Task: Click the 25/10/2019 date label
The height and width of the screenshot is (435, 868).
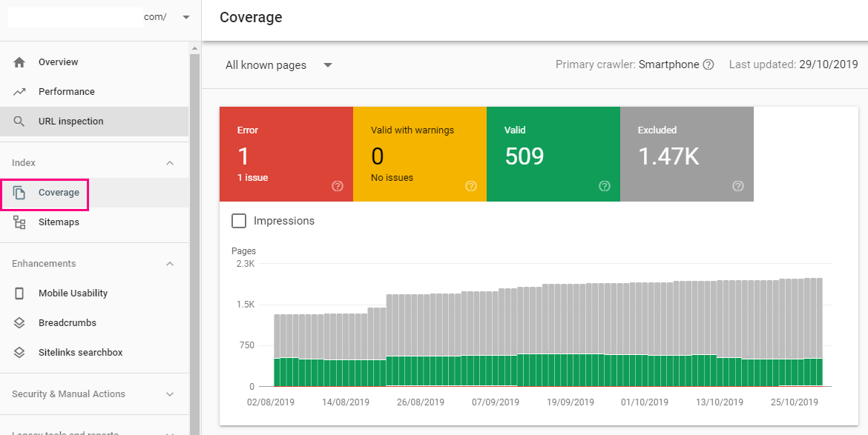Action: [x=795, y=402]
